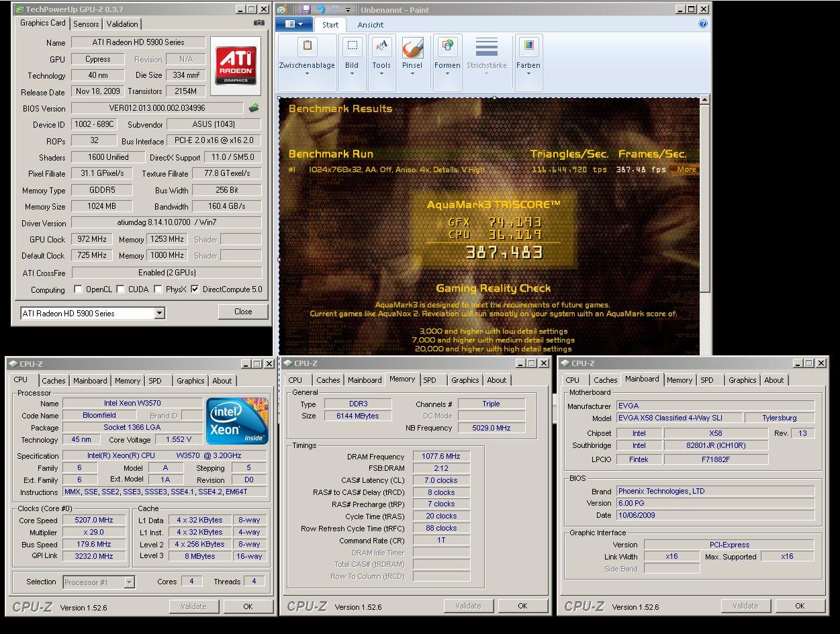Click the GPU-Z camera screenshot icon
840x634 pixels.
pos(259,23)
